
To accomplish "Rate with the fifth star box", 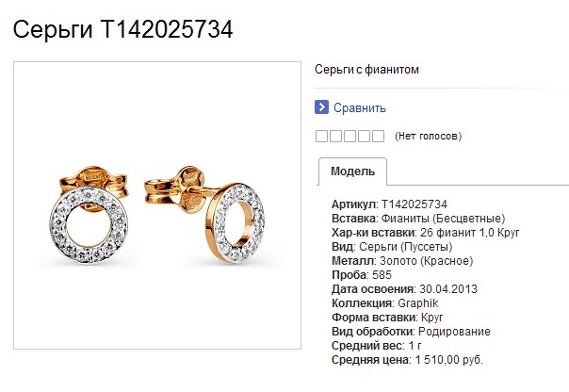I will [378, 137].
